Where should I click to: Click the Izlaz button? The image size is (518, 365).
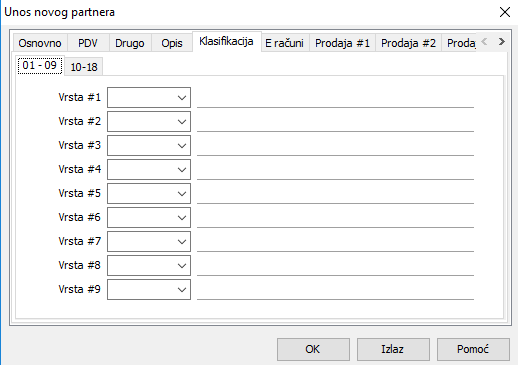pos(393,349)
